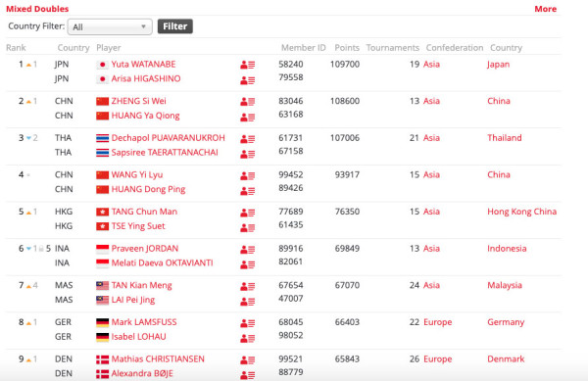Open the Japan country link
The height and width of the screenshot is (381, 588).
499,65
